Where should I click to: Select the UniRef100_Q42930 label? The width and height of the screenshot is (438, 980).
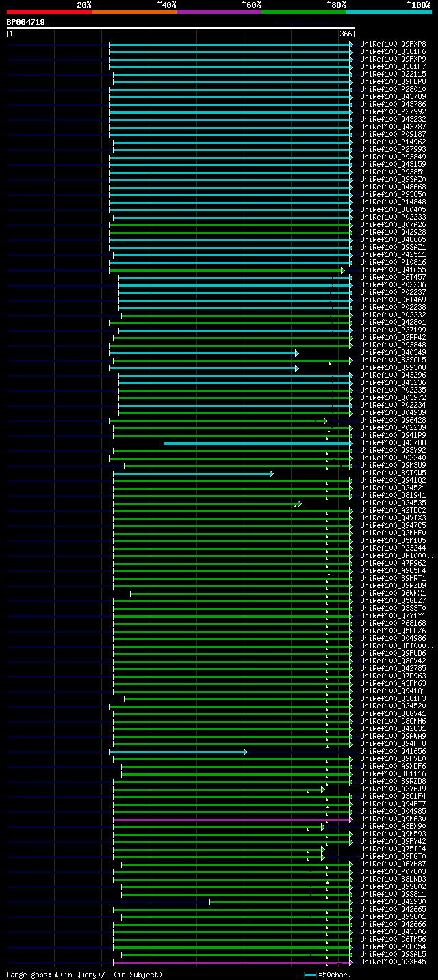393,902
